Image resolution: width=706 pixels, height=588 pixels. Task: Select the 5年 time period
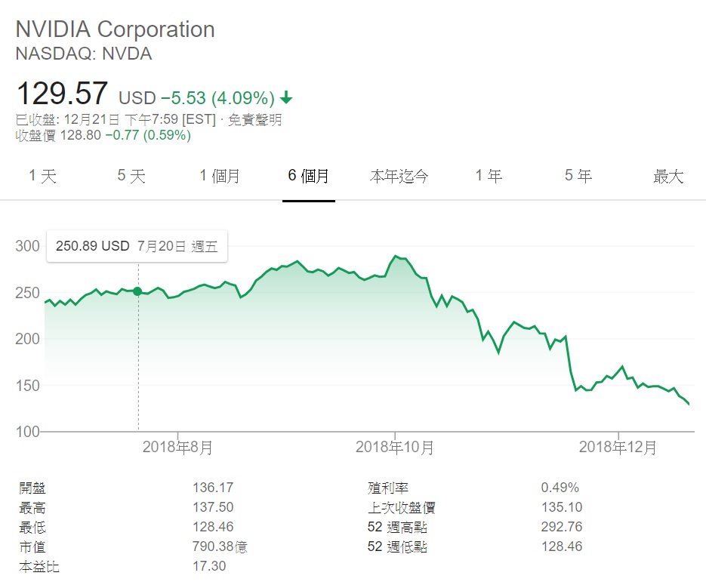(576, 175)
